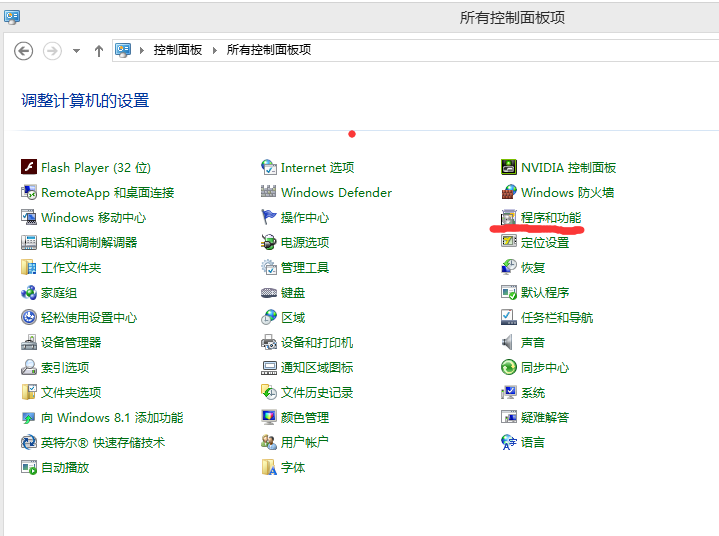Go up one folder level

point(99,50)
